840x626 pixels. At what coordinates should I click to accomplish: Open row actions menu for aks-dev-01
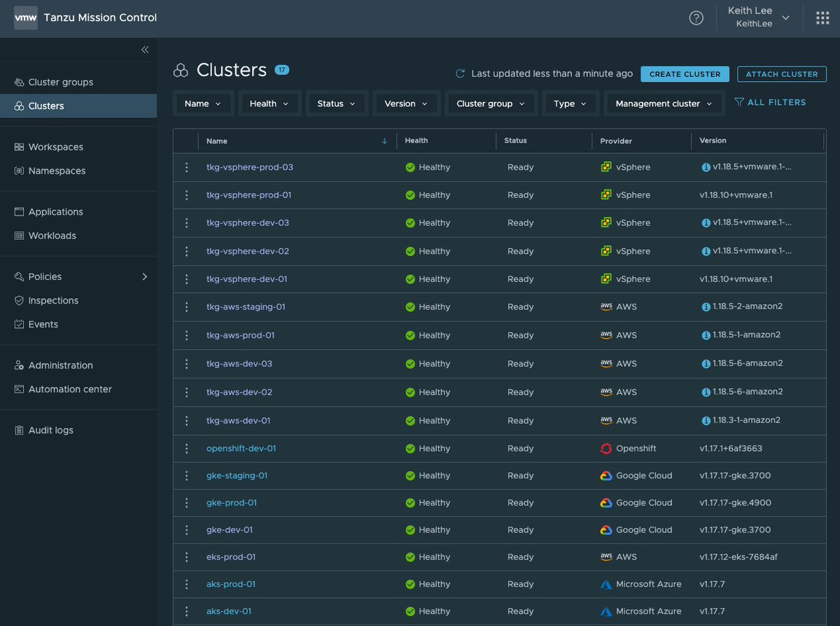(x=186, y=611)
